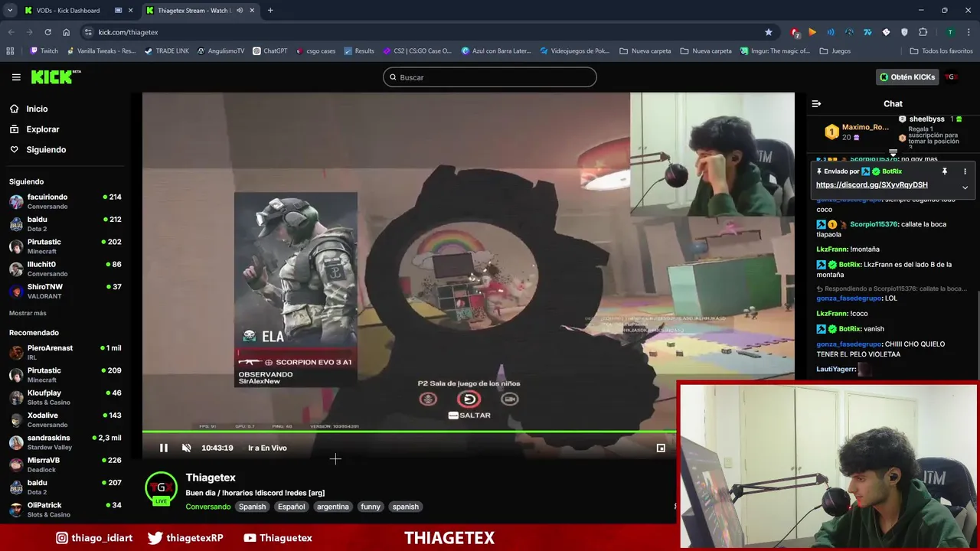The width and height of the screenshot is (980, 551).
Task: Go to Inicio in sidebar
Action: tap(29, 109)
